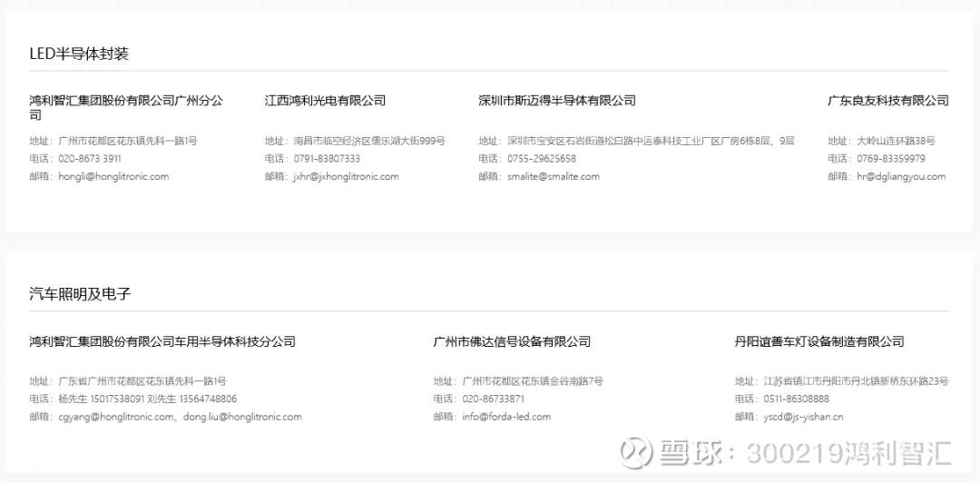The height and width of the screenshot is (483, 980).
Task: Open email hr@dgliangyou.com
Action: point(901,176)
